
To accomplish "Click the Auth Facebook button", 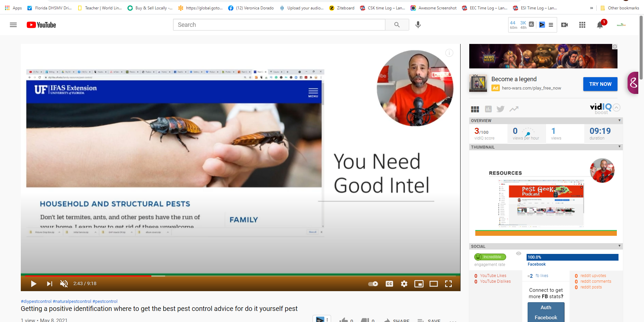I will 546,312.
